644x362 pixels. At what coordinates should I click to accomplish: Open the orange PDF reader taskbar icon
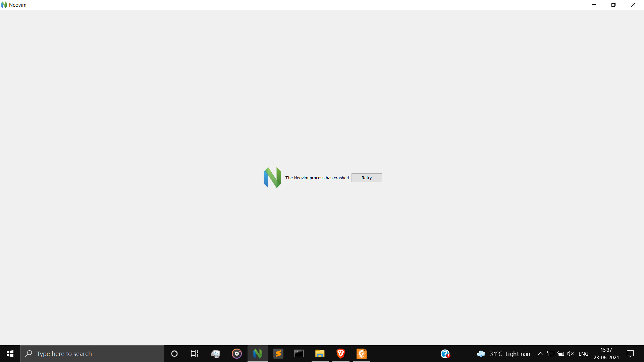(x=362, y=354)
